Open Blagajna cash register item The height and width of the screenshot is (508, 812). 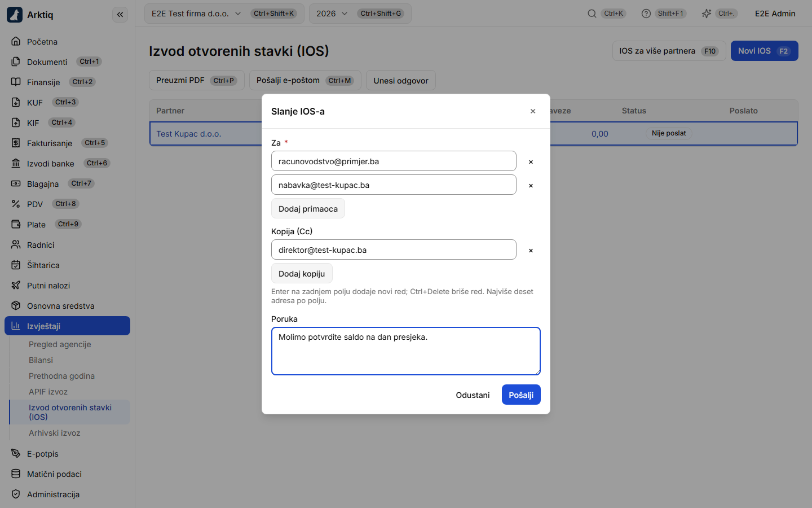(67, 184)
